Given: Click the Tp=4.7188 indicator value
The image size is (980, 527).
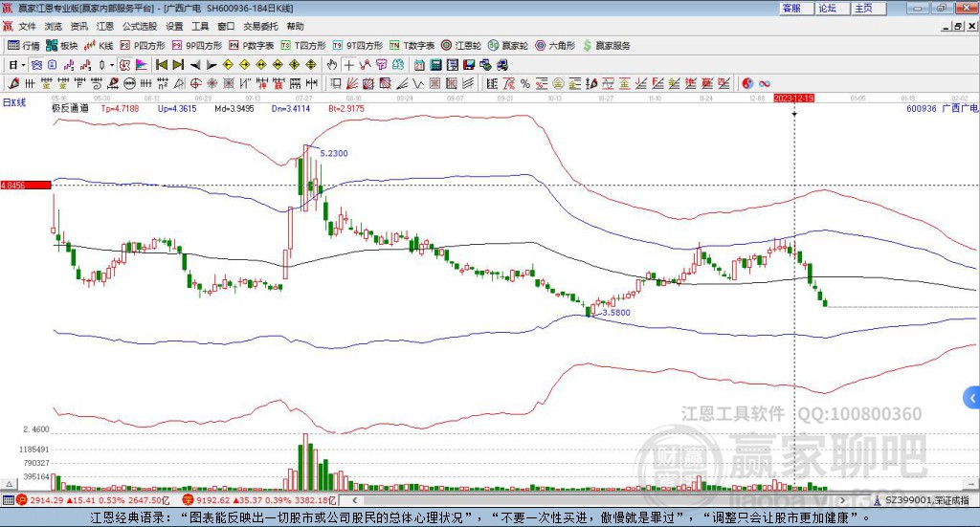Looking at the screenshot, I should [120, 109].
